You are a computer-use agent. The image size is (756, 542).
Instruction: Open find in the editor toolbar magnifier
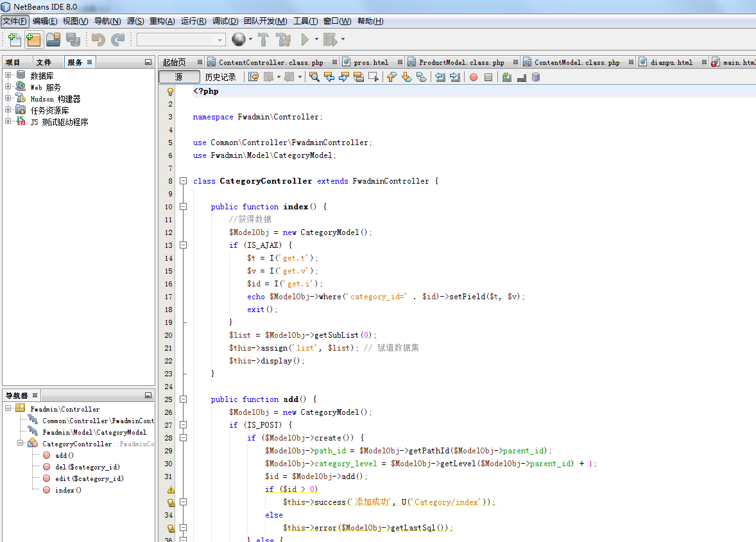pyautogui.click(x=314, y=76)
